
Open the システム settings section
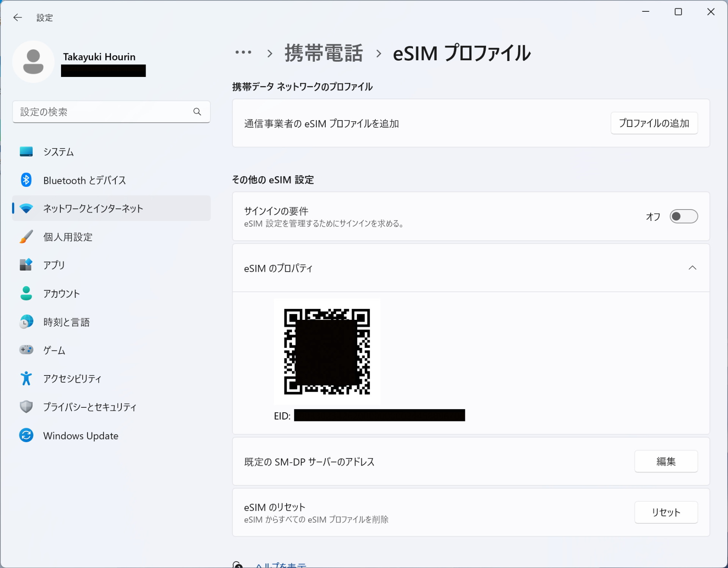[x=58, y=152]
